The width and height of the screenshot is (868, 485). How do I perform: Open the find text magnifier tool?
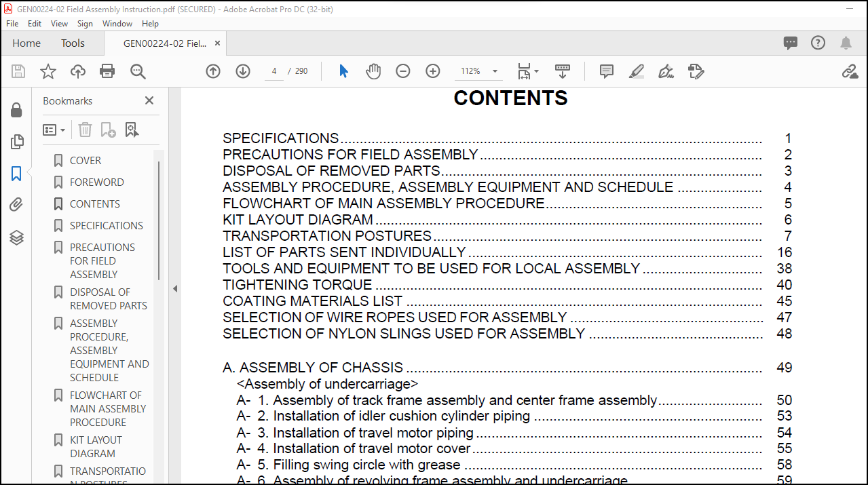click(138, 71)
